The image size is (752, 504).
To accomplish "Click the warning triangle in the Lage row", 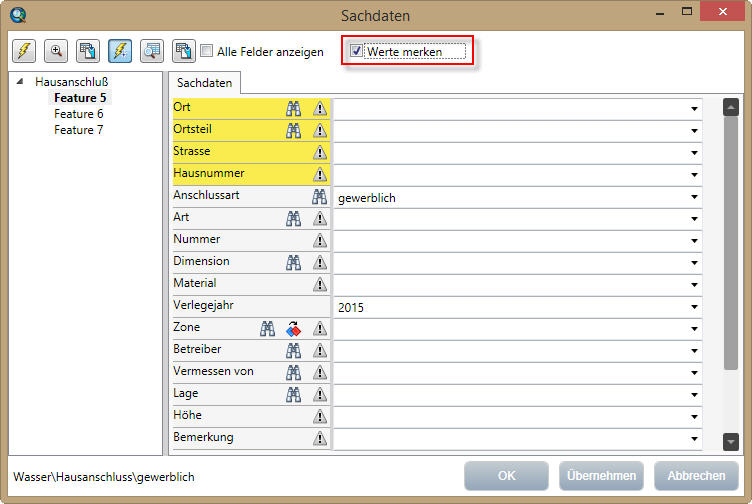I will (320, 394).
